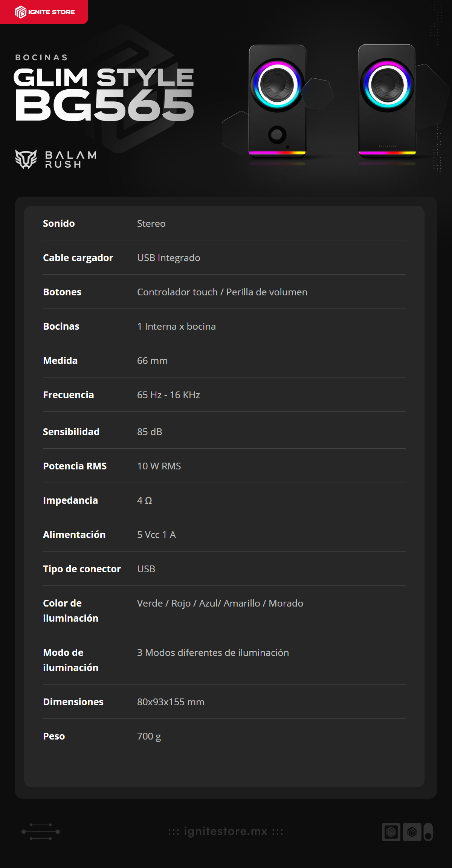This screenshot has width=452, height=868.
Task: Select the first Ignite cube icon in footer
Action: pos(391,832)
